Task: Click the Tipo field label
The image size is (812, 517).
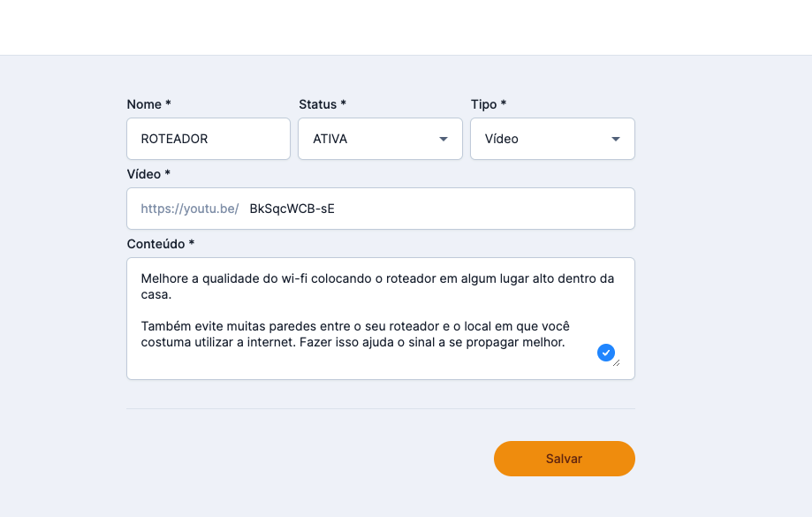Action: point(488,104)
